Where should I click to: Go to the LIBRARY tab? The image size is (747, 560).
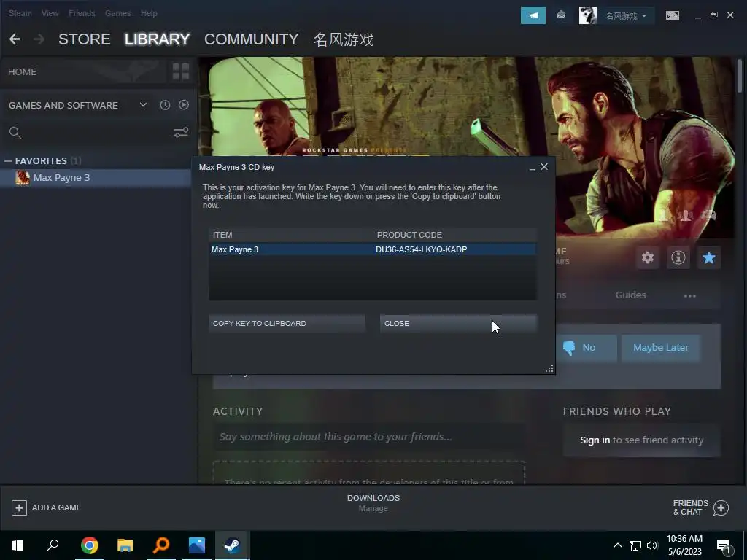(x=158, y=39)
